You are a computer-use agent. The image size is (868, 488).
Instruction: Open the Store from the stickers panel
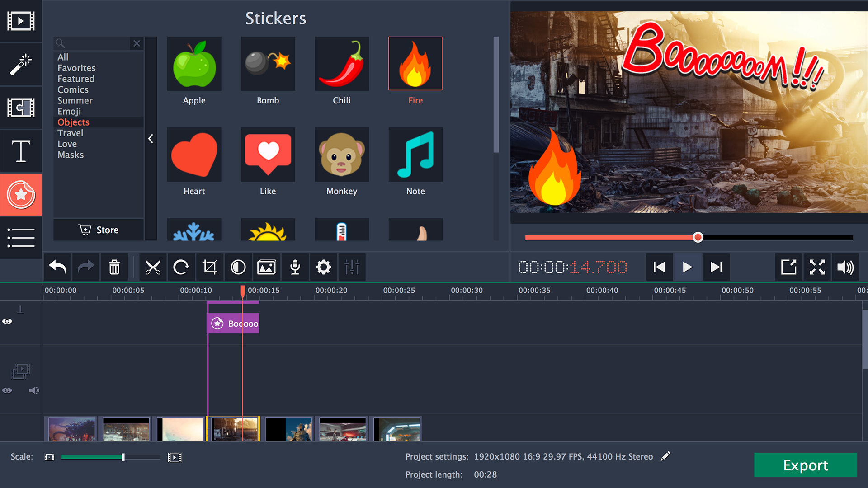click(99, 230)
